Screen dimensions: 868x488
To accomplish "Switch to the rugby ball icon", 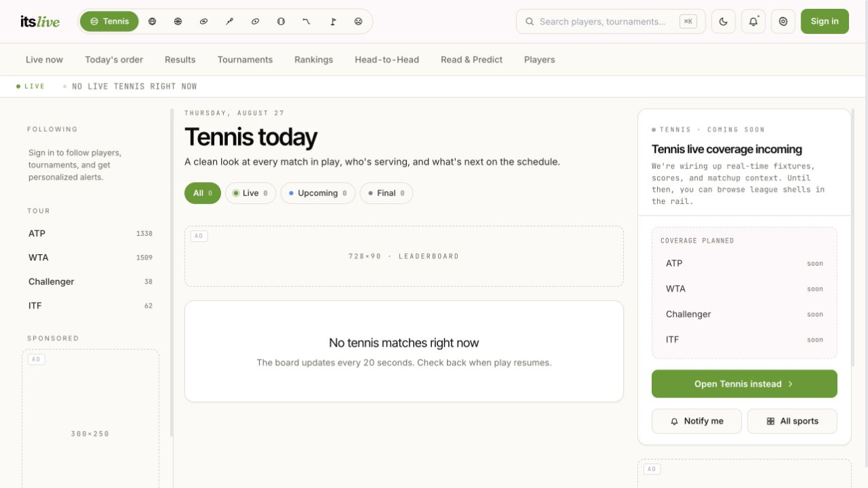I will pyautogui.click(x=255, y=21).
